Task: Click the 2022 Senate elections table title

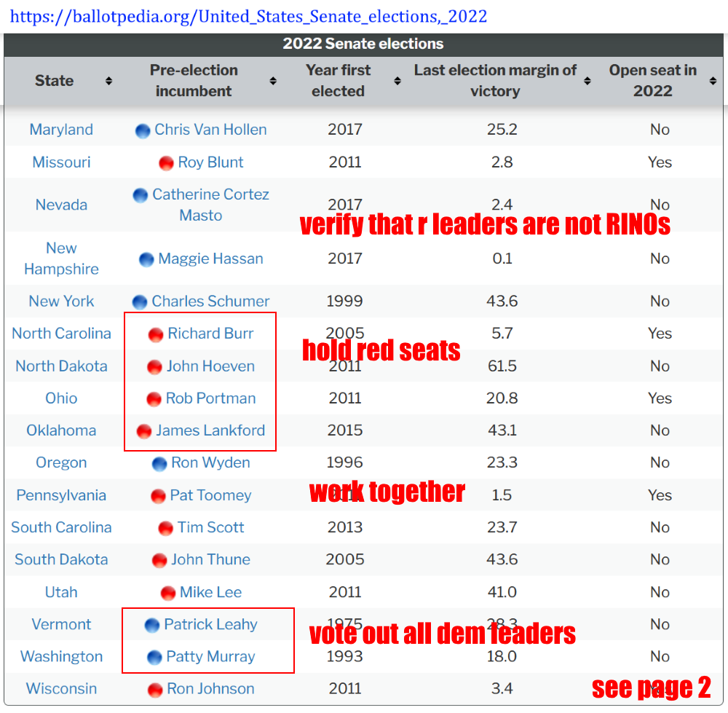Action: pyautogui.click(x=363, y=44)
